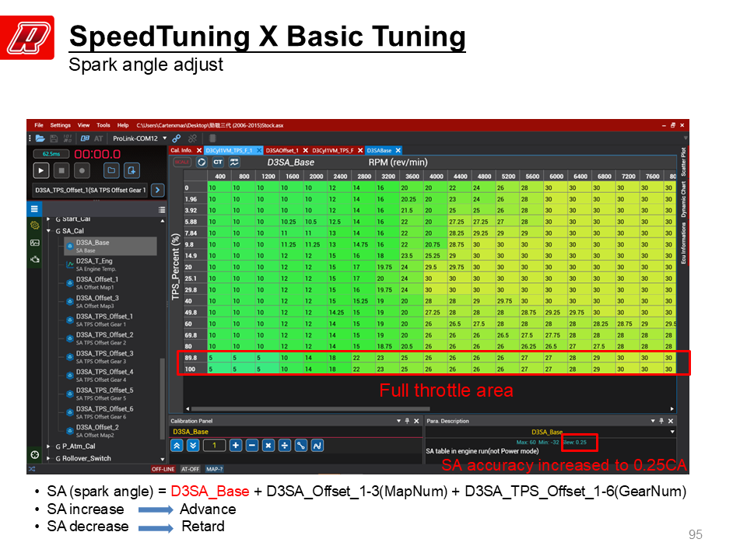Click the CT icon above table
Image resolution: width=747 pixels, height=560 pixels.
(x=218, y=163)
